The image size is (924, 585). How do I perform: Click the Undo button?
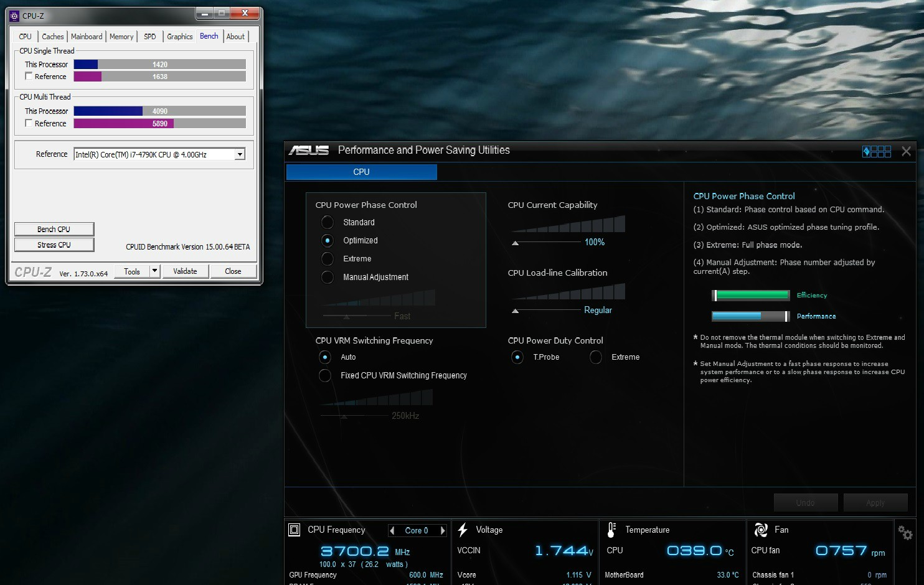805,502
